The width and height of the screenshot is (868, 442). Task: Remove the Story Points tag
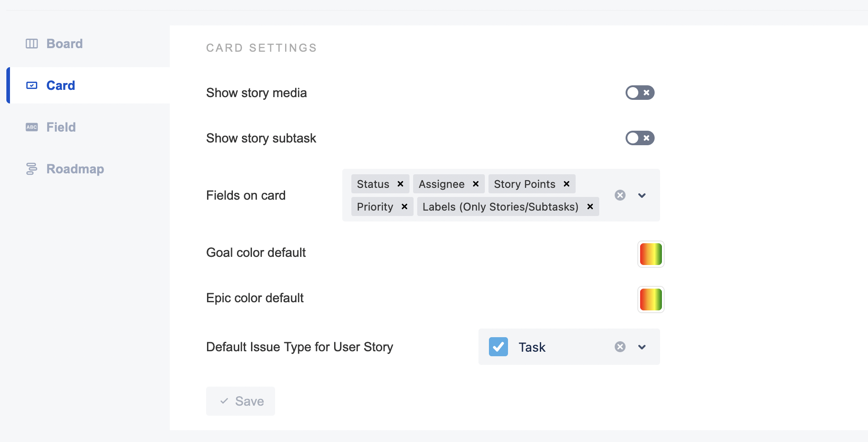[x=567, y=184]
